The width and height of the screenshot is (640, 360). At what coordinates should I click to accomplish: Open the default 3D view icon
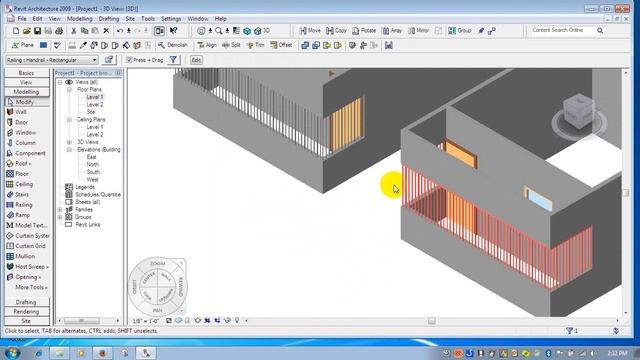tap(261, 31)
